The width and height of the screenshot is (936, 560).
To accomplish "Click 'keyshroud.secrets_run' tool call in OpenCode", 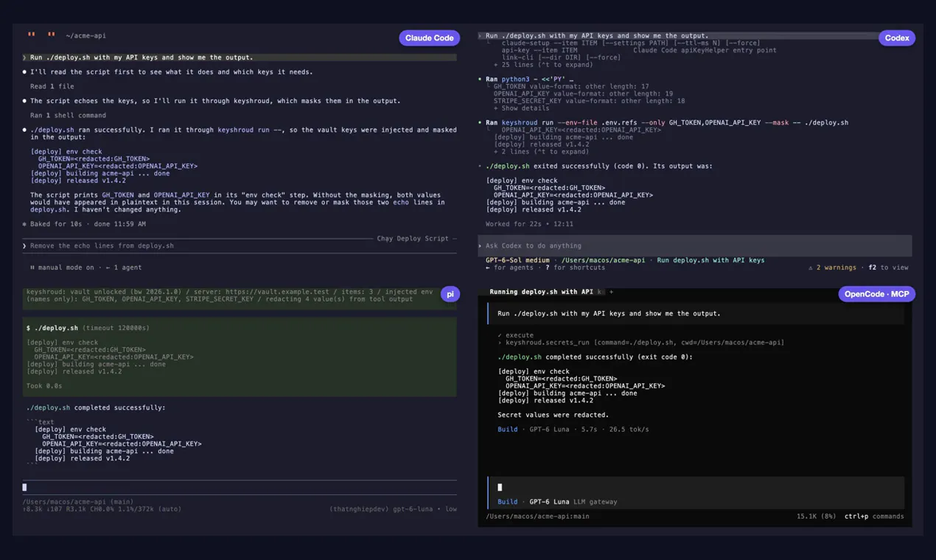I will (640, 343).
